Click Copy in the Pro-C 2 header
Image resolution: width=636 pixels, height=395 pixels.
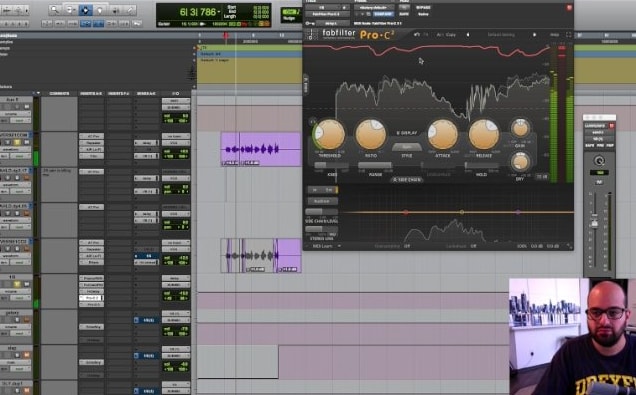click(450, 35)
